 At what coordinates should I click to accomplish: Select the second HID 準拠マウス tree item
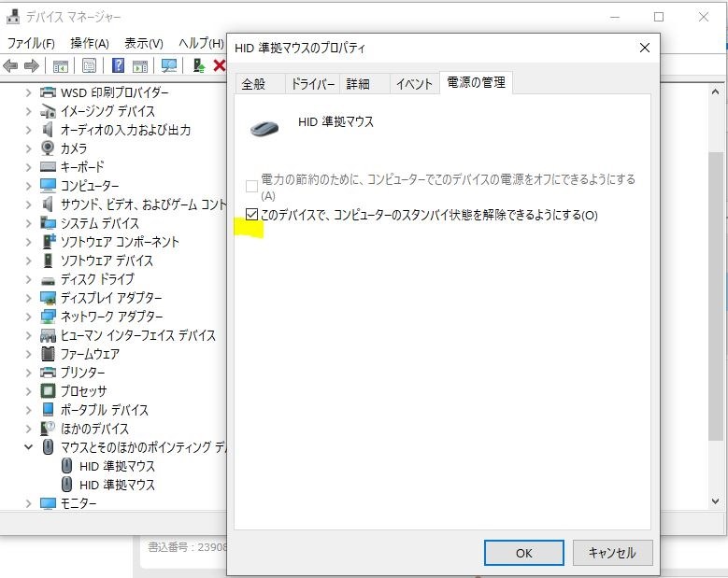point(117,485)
